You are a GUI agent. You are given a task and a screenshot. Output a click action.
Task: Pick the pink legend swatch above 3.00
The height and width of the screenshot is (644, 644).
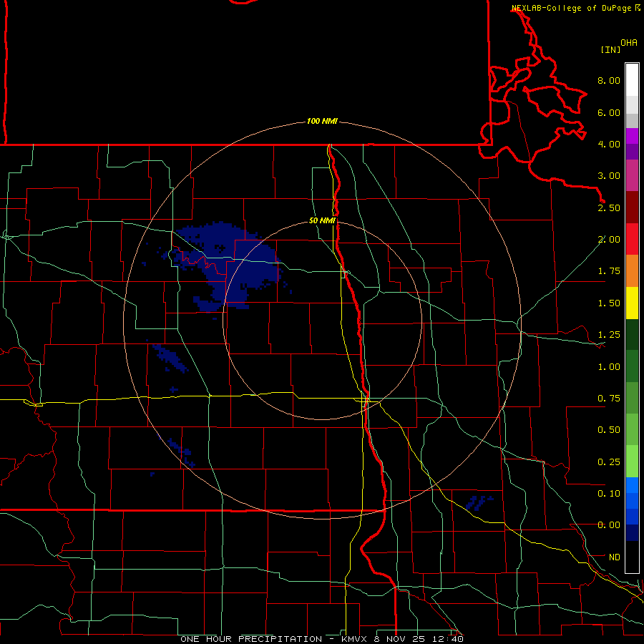[x=632, y=176]
